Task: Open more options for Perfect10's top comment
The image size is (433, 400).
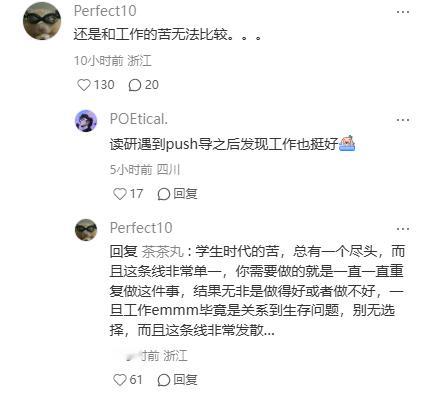Action: (403, 12)
